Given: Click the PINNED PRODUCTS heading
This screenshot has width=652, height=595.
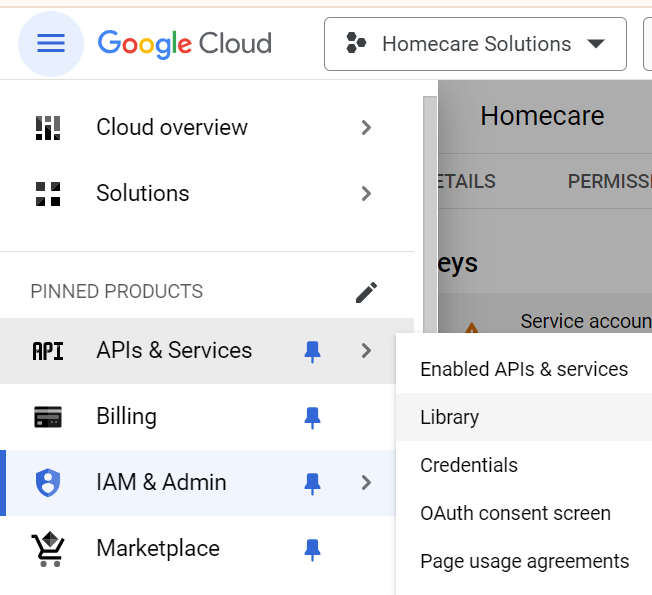Looking at the screenshot, I should pyautogui.click(x=116, y=291).
